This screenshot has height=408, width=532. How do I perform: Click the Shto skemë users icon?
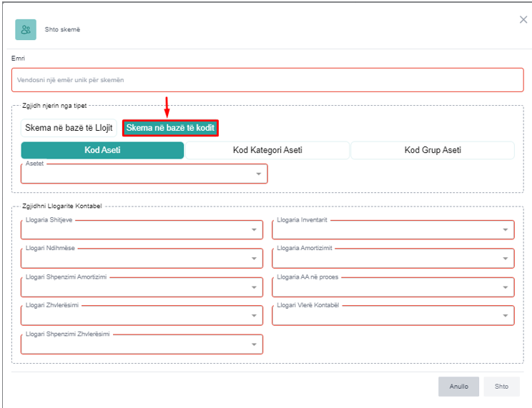point(26,29)
